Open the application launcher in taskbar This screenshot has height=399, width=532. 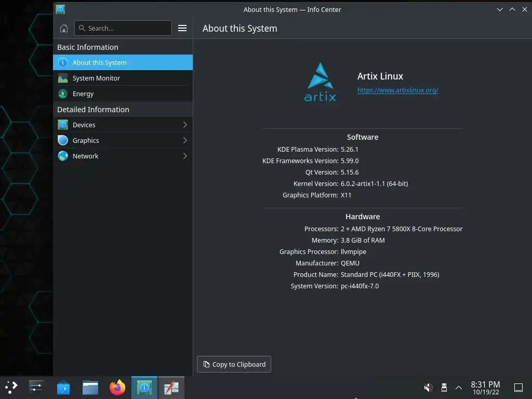11,388
